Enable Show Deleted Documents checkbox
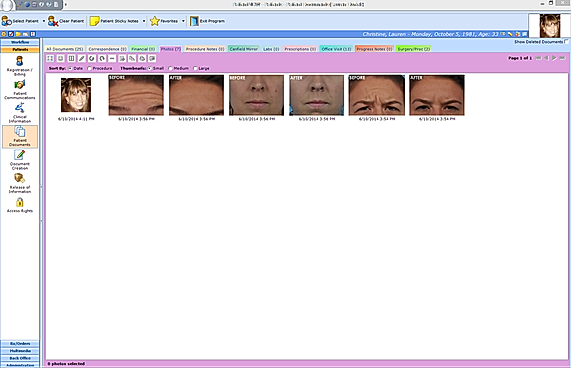The image size is (571, 368). click(x=566, y=42)
